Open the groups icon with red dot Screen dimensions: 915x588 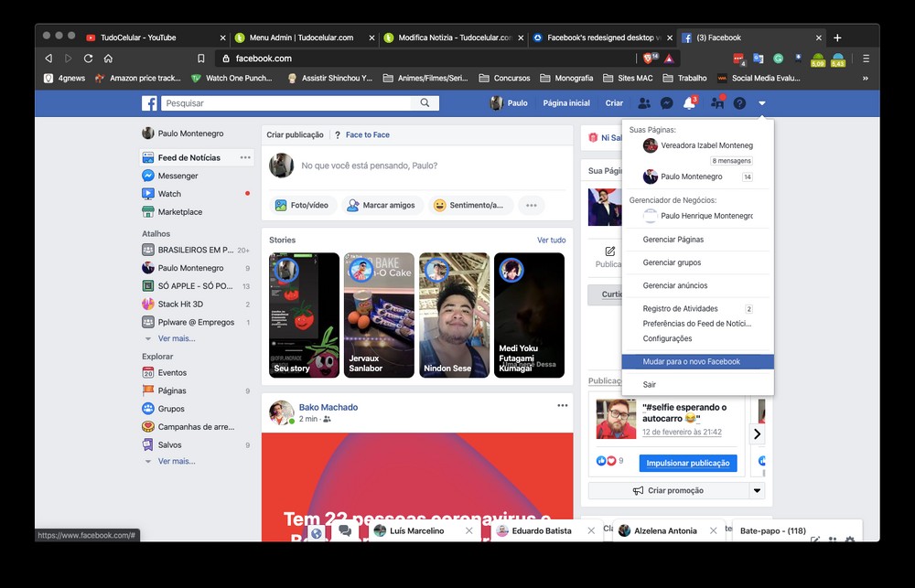coord(717,103)
